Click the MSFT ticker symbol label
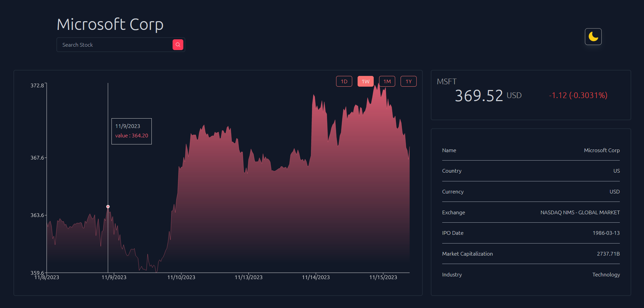 click(x=446, y=82)
